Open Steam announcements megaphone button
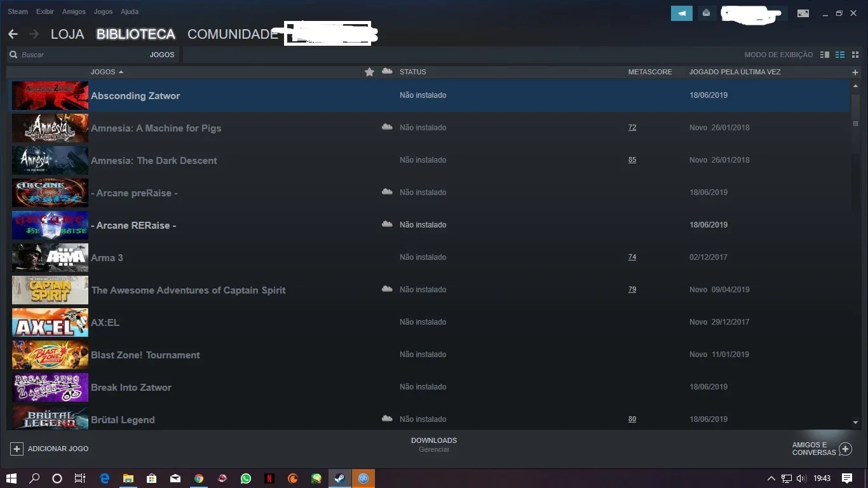Viewport: 868px width, 488px height. 681,13
